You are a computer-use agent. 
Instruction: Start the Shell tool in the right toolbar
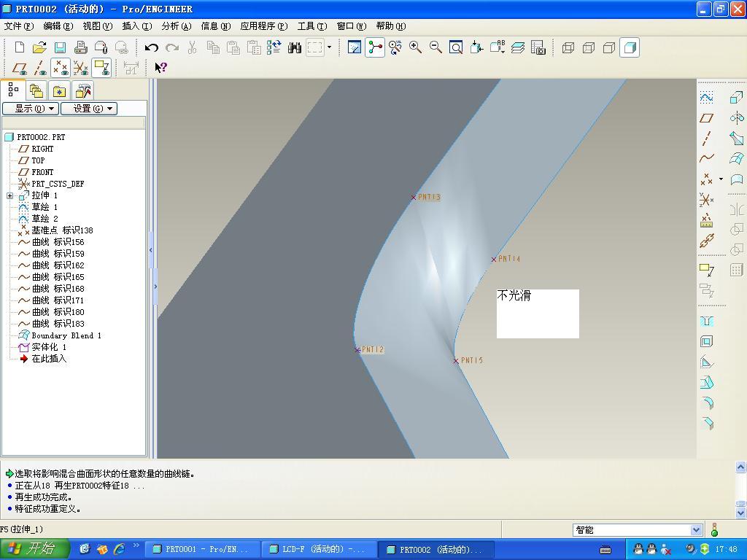tap(706, 341)
